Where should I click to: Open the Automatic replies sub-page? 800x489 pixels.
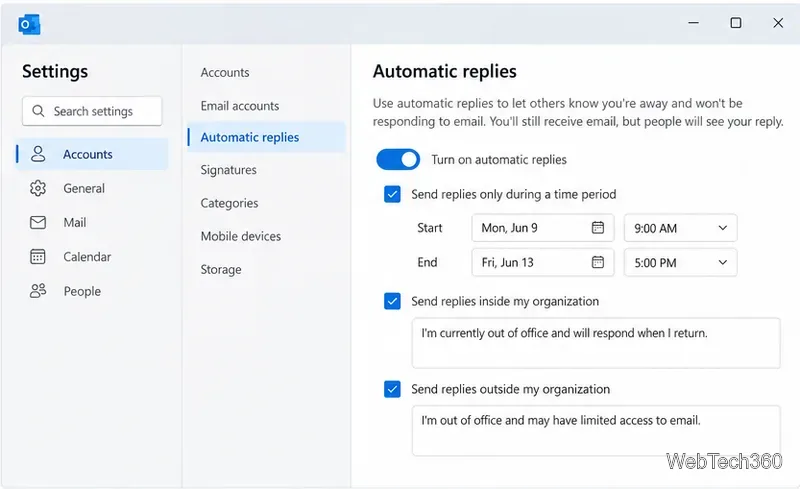pos(266,137)
